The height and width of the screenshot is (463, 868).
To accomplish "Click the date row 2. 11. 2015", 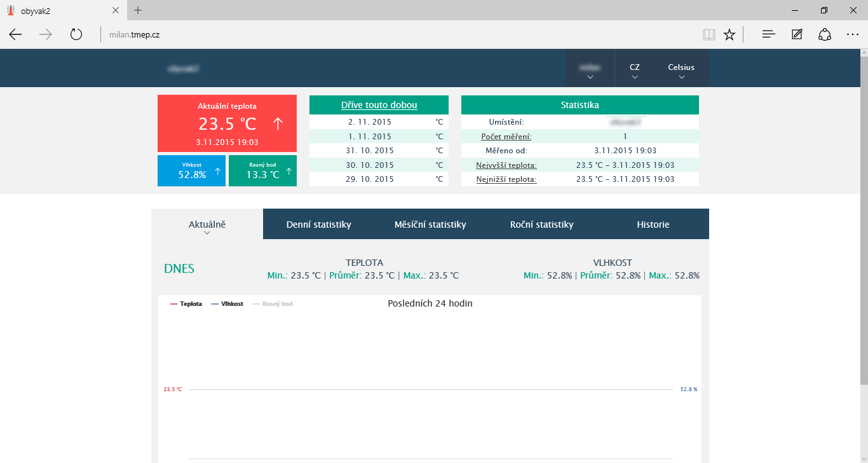I will pos(379,121).
